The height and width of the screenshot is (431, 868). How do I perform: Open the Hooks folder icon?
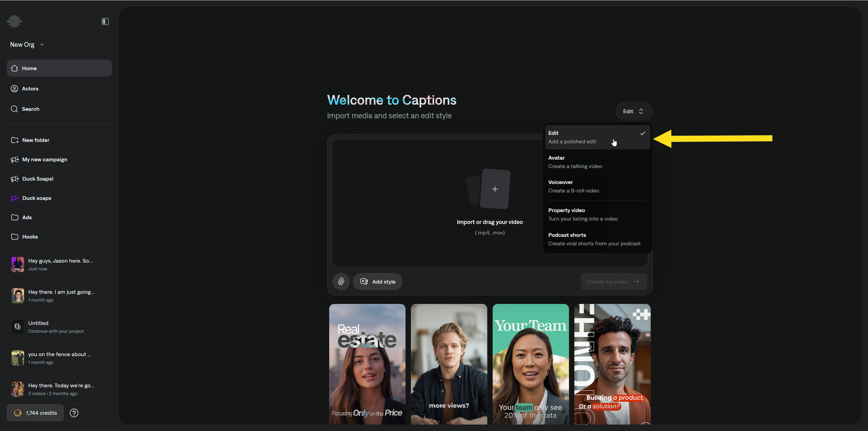[15, 237]
